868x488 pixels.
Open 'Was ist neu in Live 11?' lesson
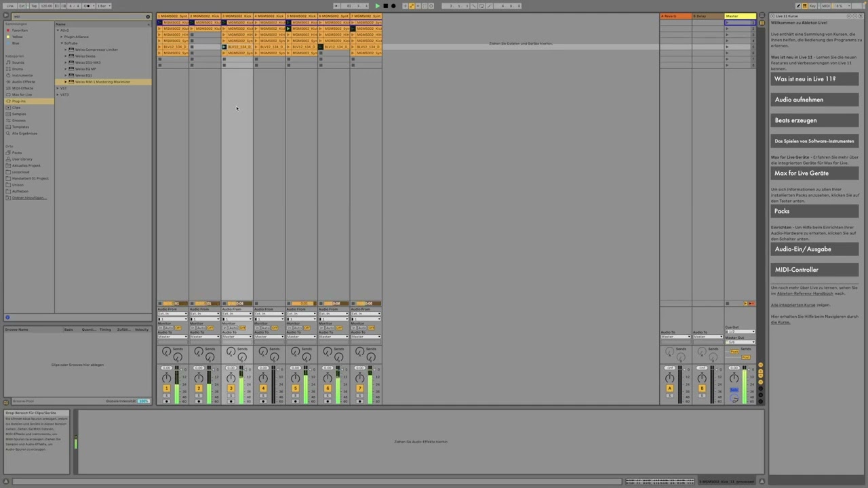814,79
